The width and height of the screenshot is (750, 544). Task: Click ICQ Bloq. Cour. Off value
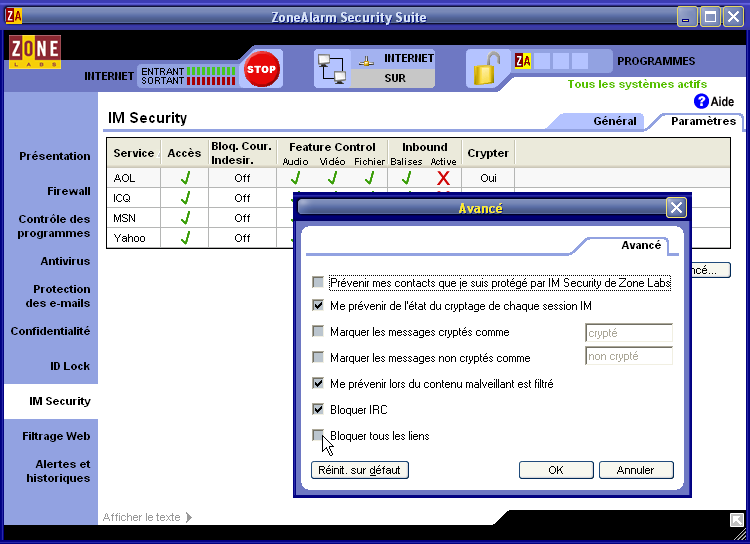point(242,198)
